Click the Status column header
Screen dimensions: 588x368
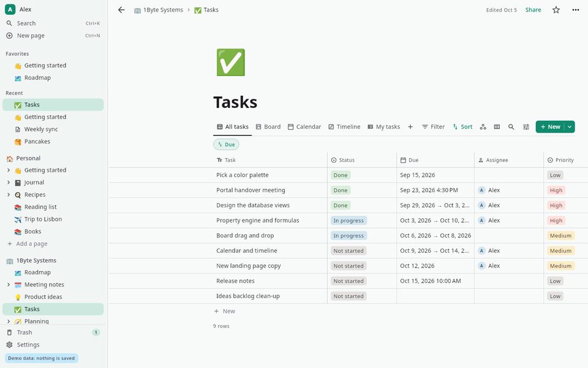point(361,160)
